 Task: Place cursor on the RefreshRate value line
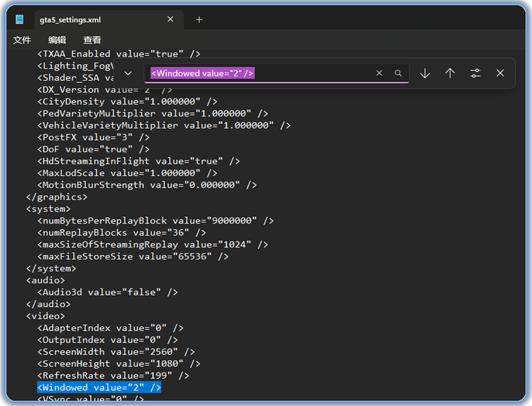coord(113,376)
